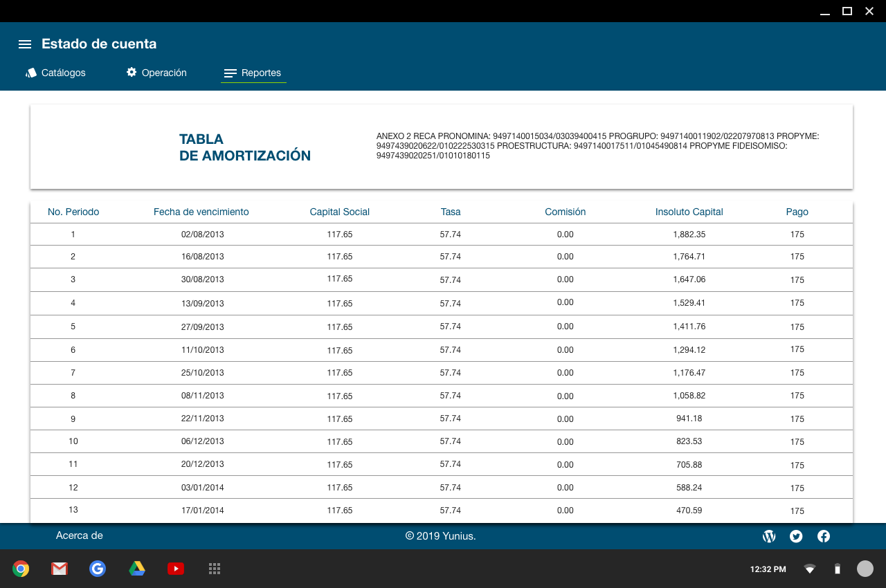The height and width of the screenshot is (588, 886).
Task: Open the system clock showing 12:32 PM
Action: (768, 569)
